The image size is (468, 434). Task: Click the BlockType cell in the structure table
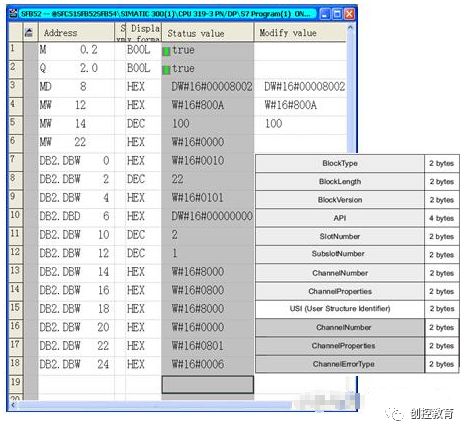(x=340, y=163)
